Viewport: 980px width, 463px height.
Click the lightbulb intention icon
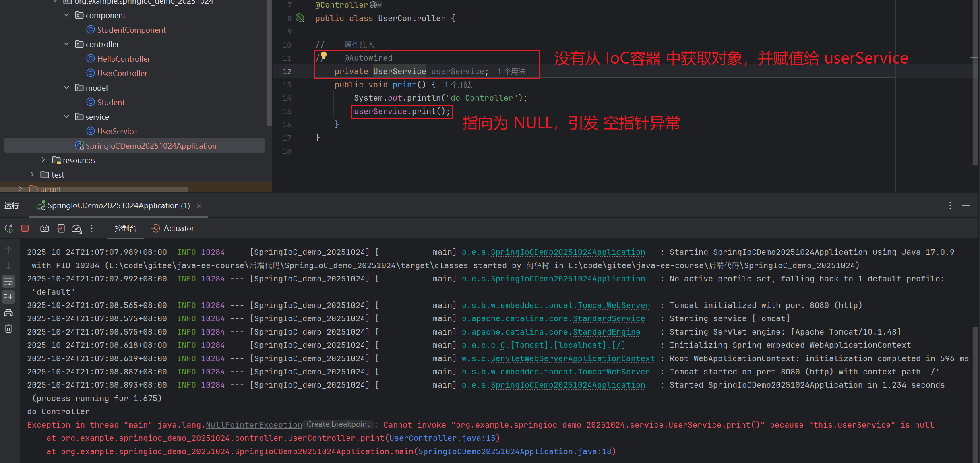click(x=324, y=56)
